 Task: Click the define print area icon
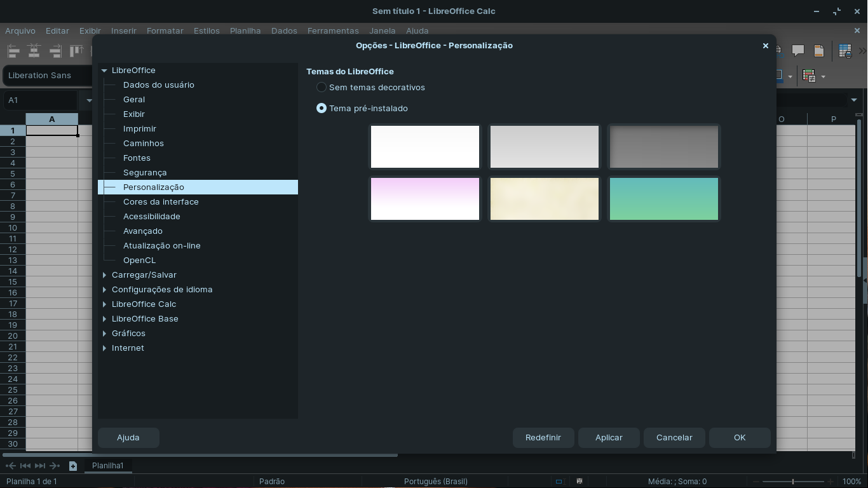[x=845, y=51]
